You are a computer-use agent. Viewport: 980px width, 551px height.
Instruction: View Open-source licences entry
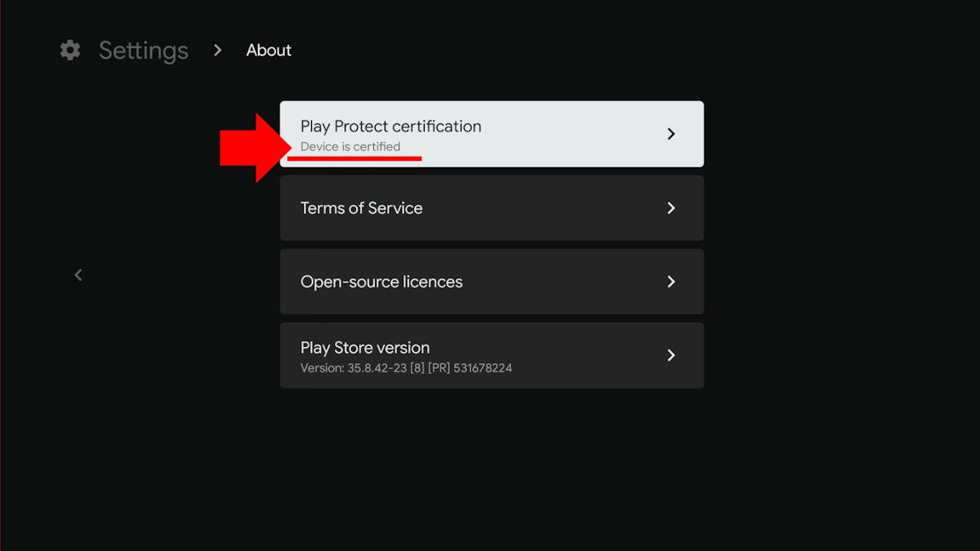point(381,282)
